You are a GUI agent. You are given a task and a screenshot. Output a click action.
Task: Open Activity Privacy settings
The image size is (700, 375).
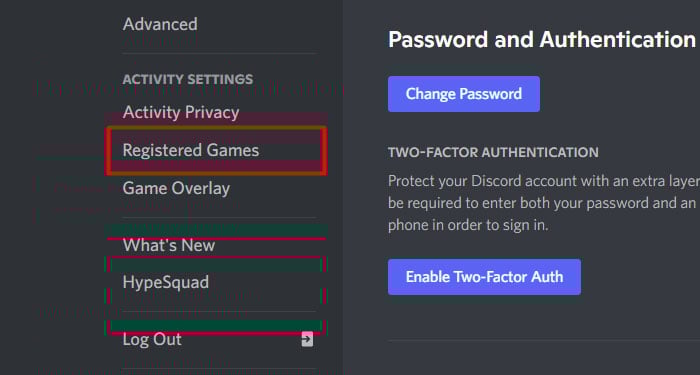point(181,112)
